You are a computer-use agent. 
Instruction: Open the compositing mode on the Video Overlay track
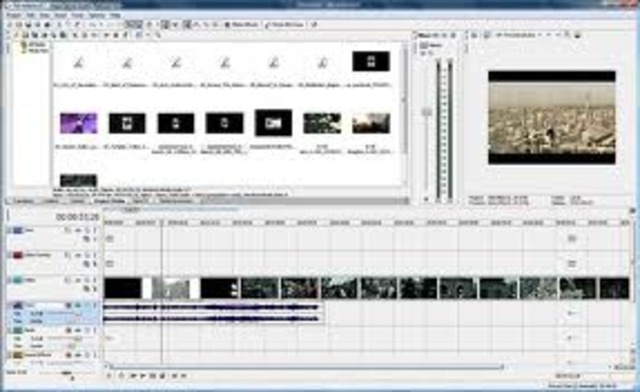(x=87, y=264)
